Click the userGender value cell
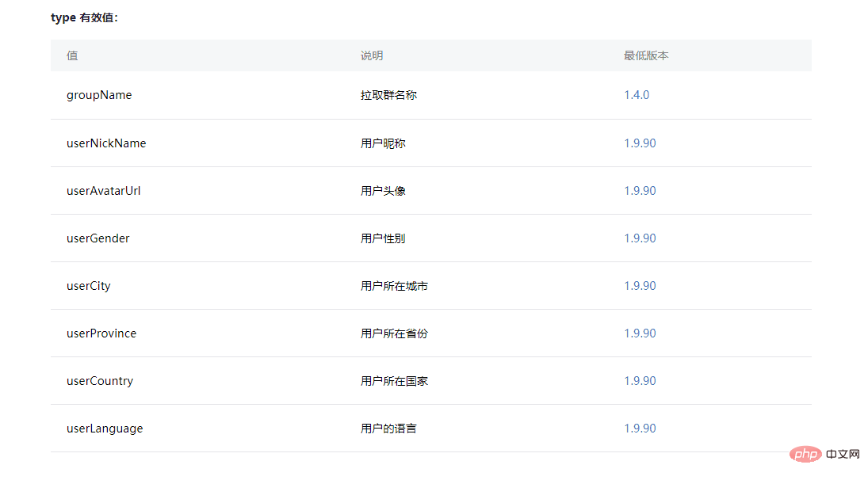The width and height of the screenshot is (868, 480). (x=98, y=238)
